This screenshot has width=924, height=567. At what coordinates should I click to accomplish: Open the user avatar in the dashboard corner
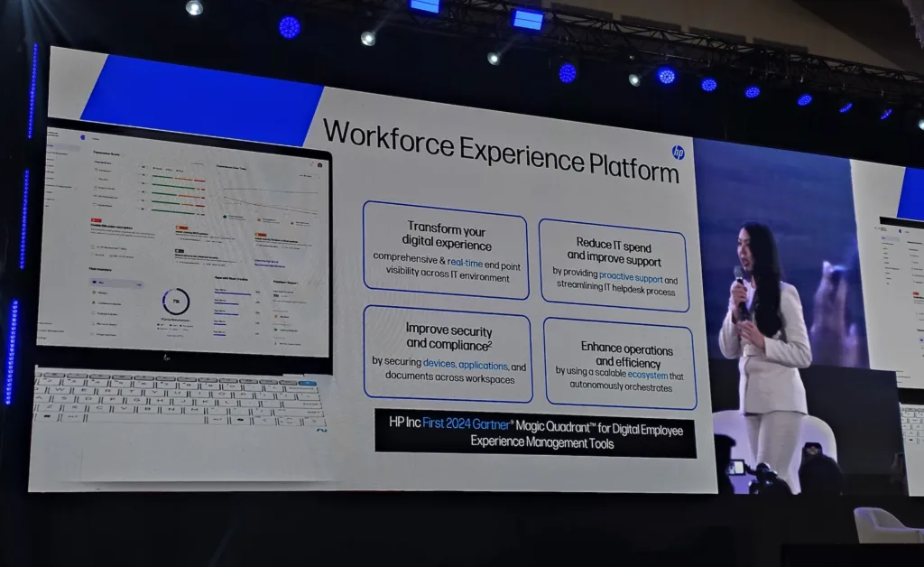319,164
